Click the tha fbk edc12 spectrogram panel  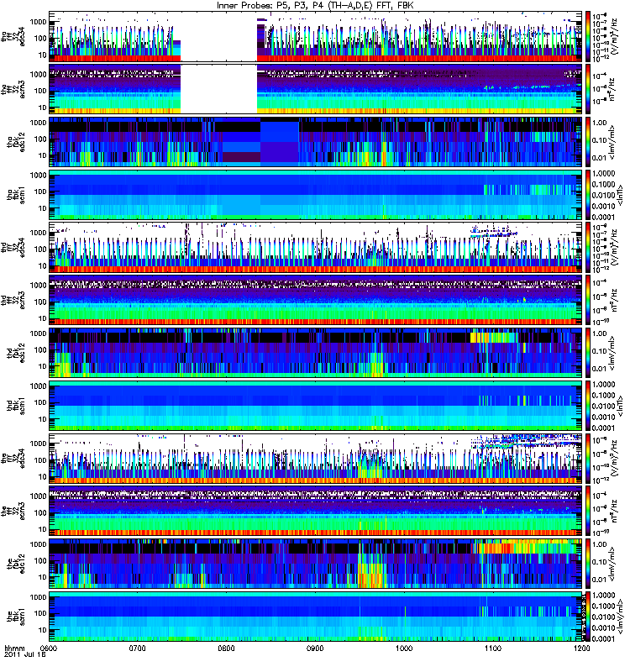point(316,142)
